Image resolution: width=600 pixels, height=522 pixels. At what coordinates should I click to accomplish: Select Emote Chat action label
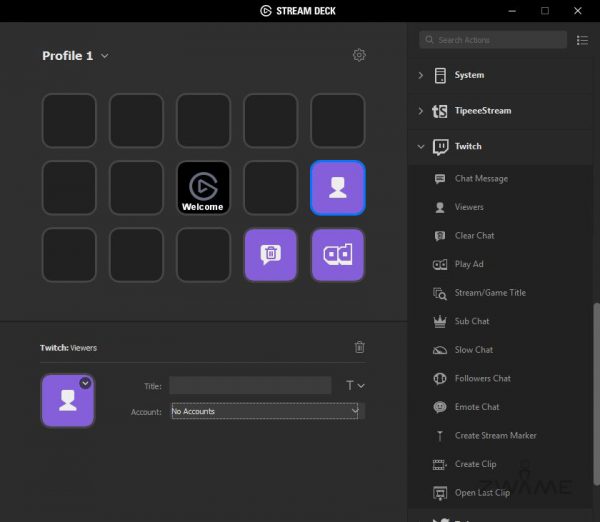click(477, 407)
